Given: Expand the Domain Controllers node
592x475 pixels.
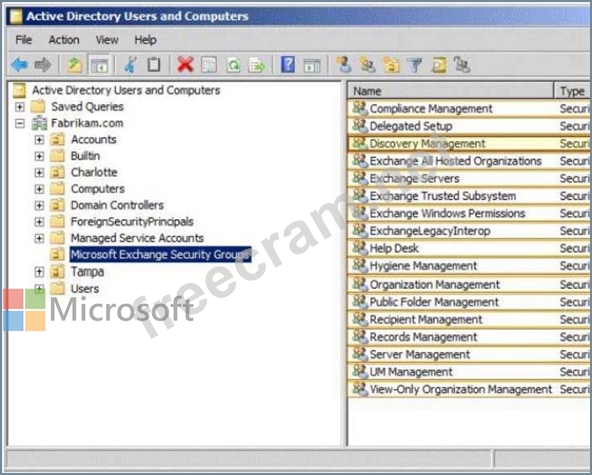Looking at the screenshot, I should 39,205.
